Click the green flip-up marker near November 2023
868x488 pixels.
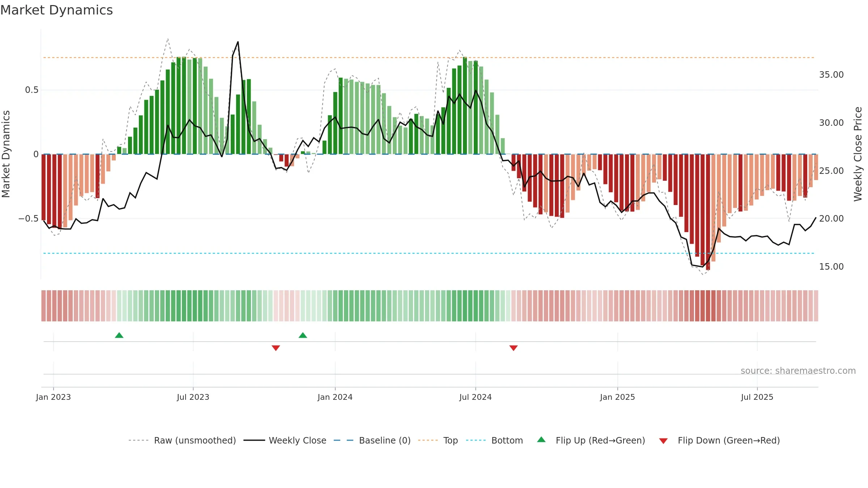[x=303, y=335]
